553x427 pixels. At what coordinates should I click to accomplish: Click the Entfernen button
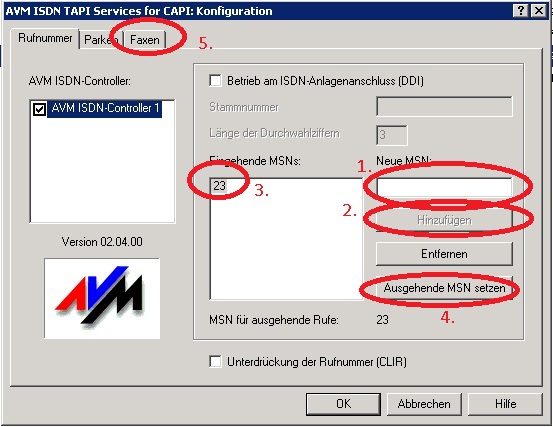pyautogui.click(x=444, y=254)
